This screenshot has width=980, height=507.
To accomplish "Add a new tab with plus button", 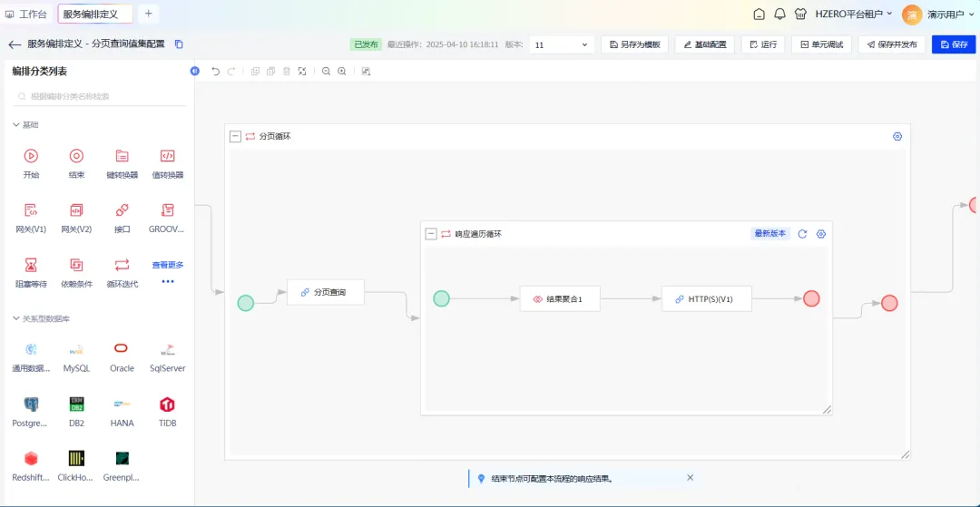I will coord(148,14).
